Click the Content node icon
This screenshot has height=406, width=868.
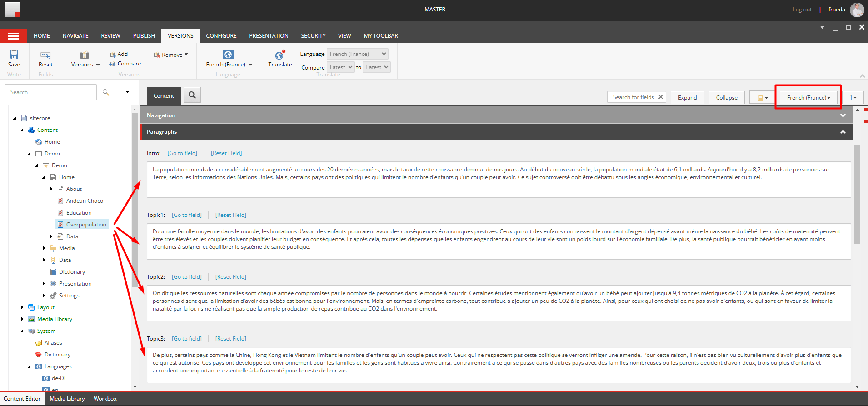tap(31, 130)
